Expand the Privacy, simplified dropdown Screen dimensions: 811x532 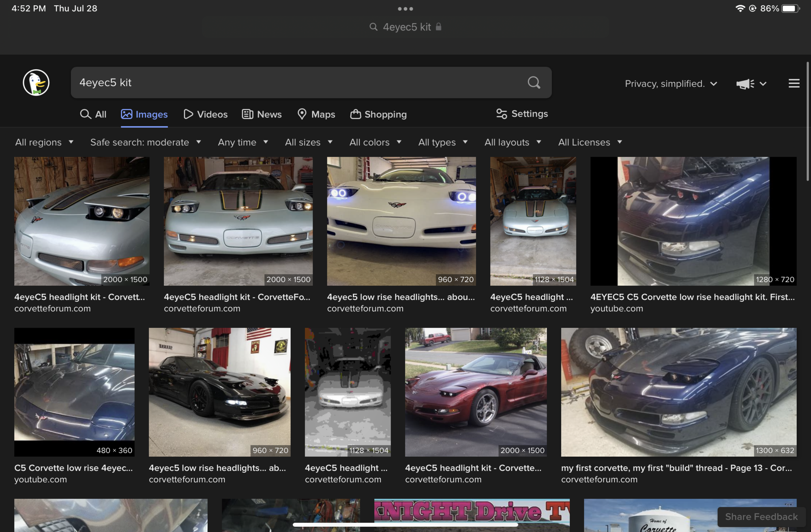671,84
